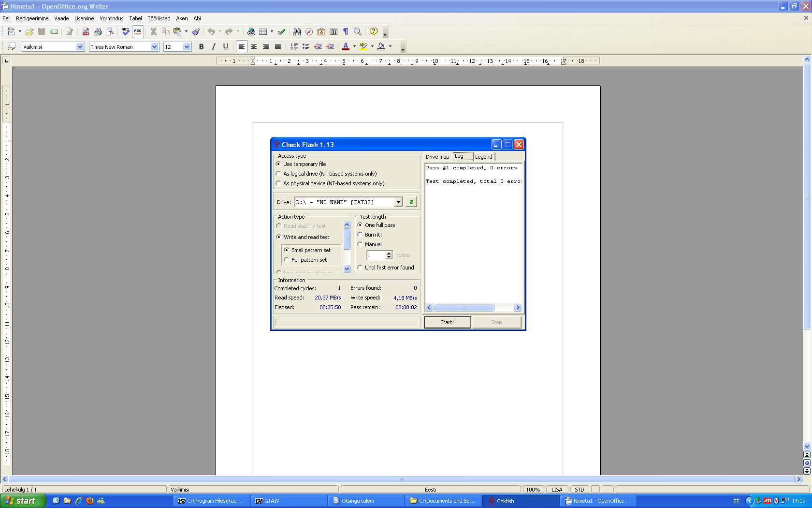Viewport: 812px width, 508px height.
Task: Print file directly icon
Action: tap(98, 32)
